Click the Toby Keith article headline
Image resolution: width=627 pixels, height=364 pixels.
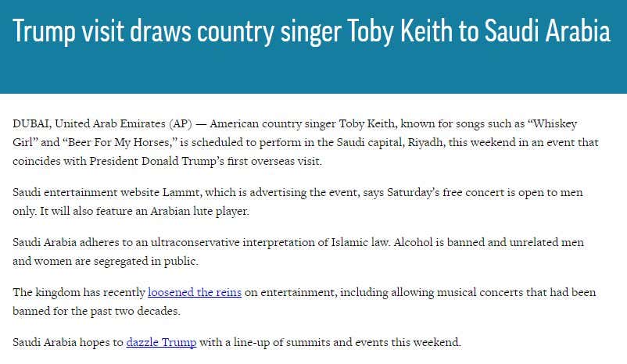click(x=311, y=30)
